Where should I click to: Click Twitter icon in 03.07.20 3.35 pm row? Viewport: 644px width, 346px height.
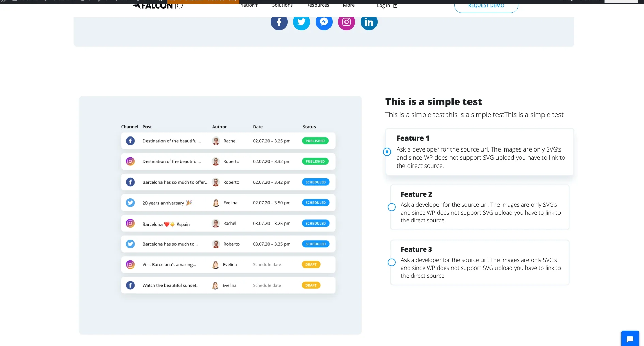click(130, 244)
